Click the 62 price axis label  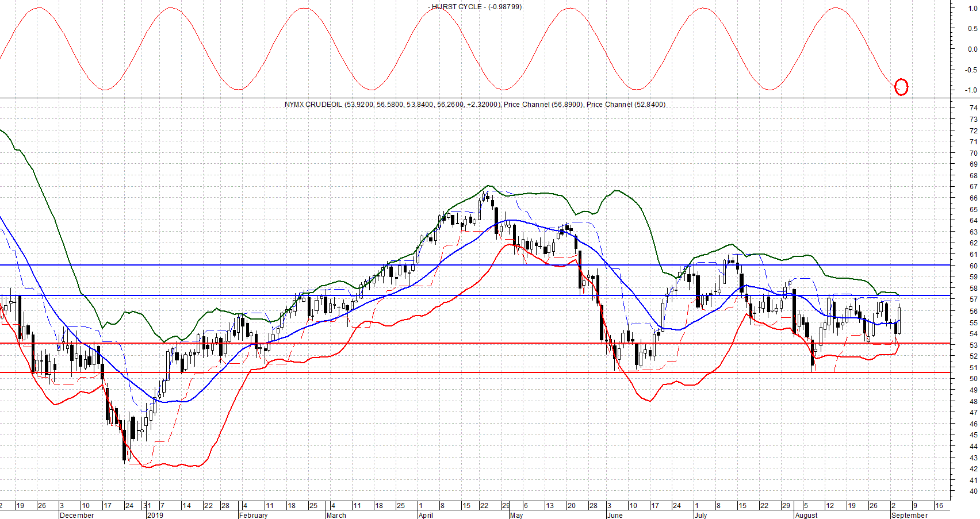[974, 243]
